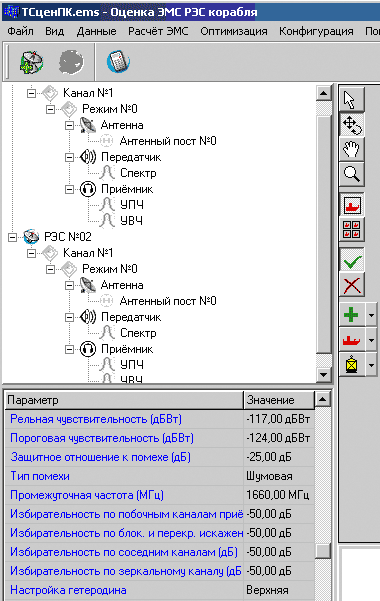Click the red cross cancel icon
Viewport: 380px width, 601px height.
(x=352, y=285)
